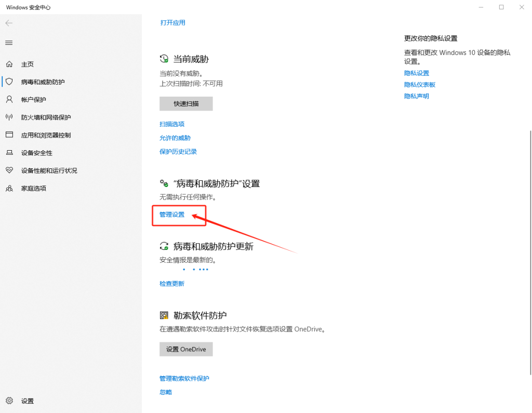Image resolution: width=532 pixels, height=413 pixels.
Task: Select 应用和浏览器控制 in the sidebar
Action: pos(71,135)
